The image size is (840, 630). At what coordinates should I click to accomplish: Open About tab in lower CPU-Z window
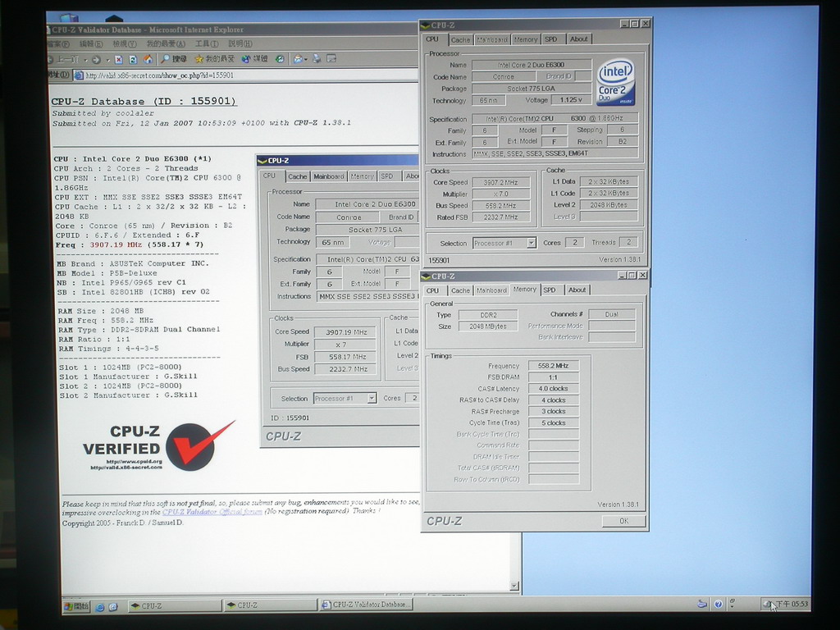[577, 290]
